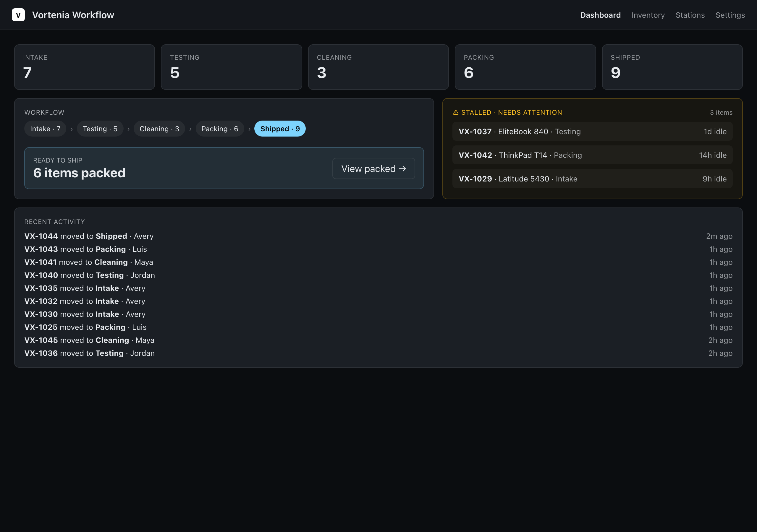Image resolution: width=757 pixels, height=532 pixels.
Task: Click the 6 items packed heading
Action: [x=80, y=173]
